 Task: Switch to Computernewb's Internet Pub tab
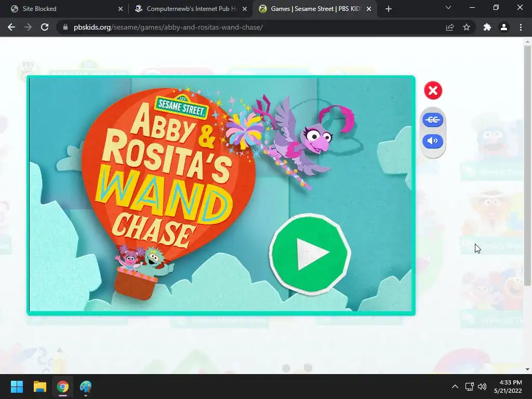190,9
